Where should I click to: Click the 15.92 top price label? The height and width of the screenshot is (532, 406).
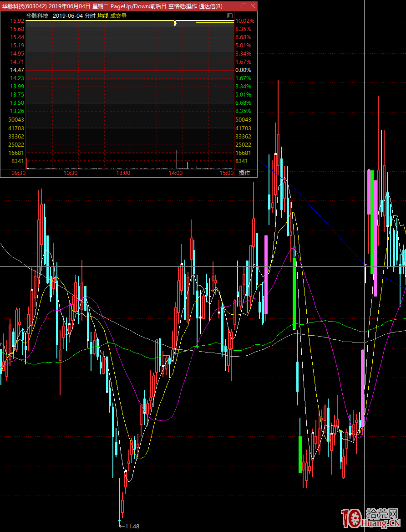(17, 20)
